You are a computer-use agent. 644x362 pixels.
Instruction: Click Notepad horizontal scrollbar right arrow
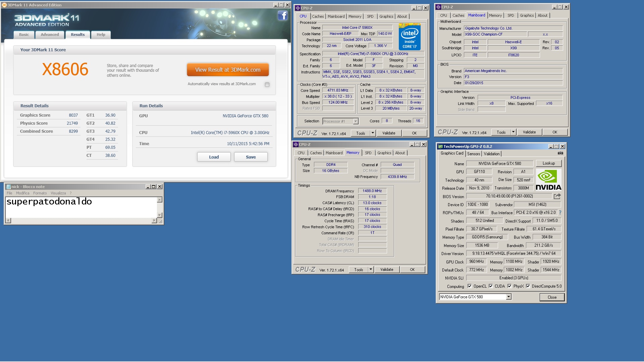tap(154, 221)
